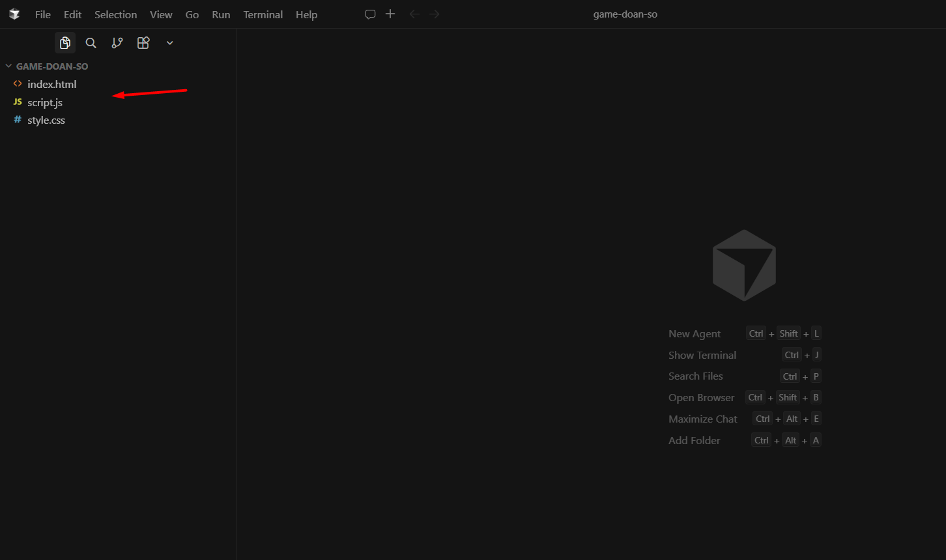Click the chat bubble icon in title bar

tap(370, 14)
